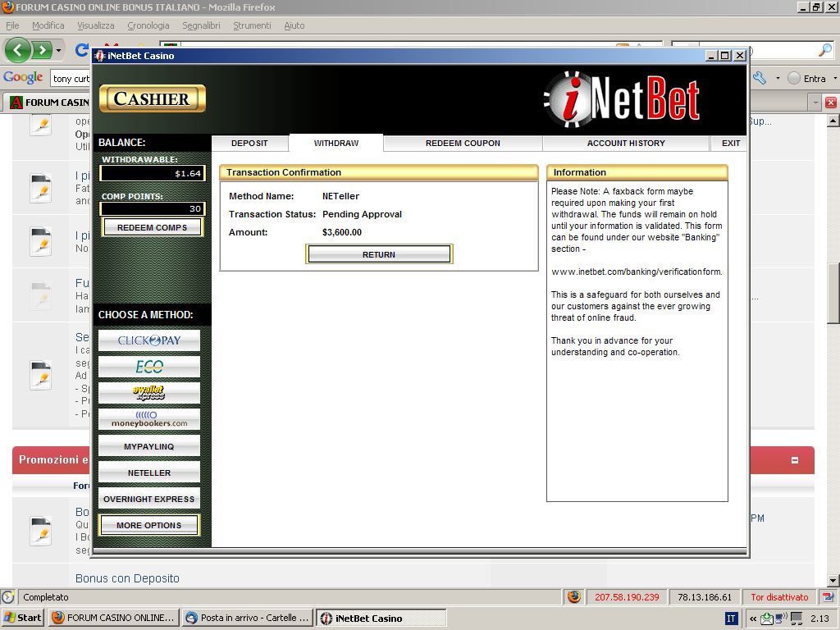Open the Cronologia menu
The width and height of the screenshot is (840, 630).
click(x=148, y=25)
